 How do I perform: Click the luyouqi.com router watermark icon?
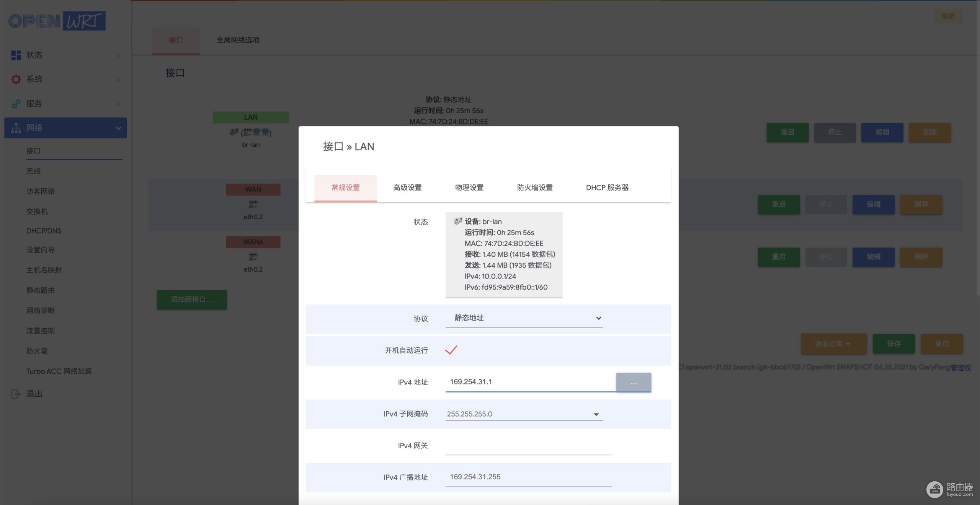934,490
